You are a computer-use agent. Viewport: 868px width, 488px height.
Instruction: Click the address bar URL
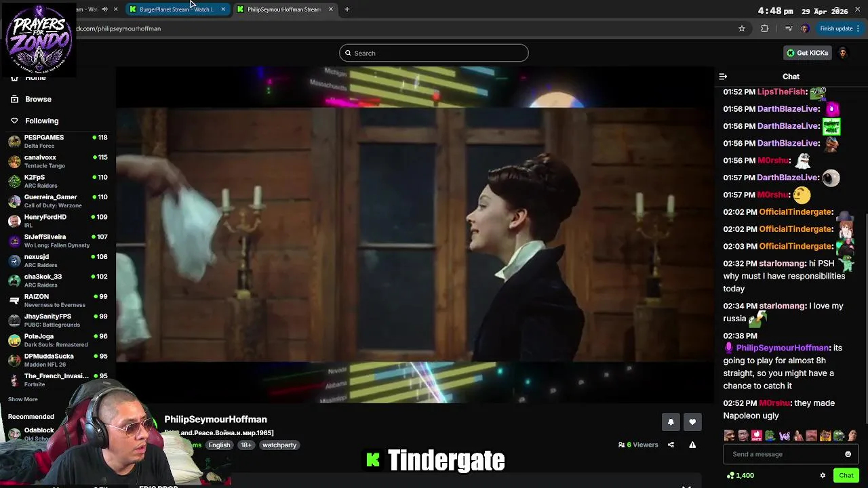point(119,28)
